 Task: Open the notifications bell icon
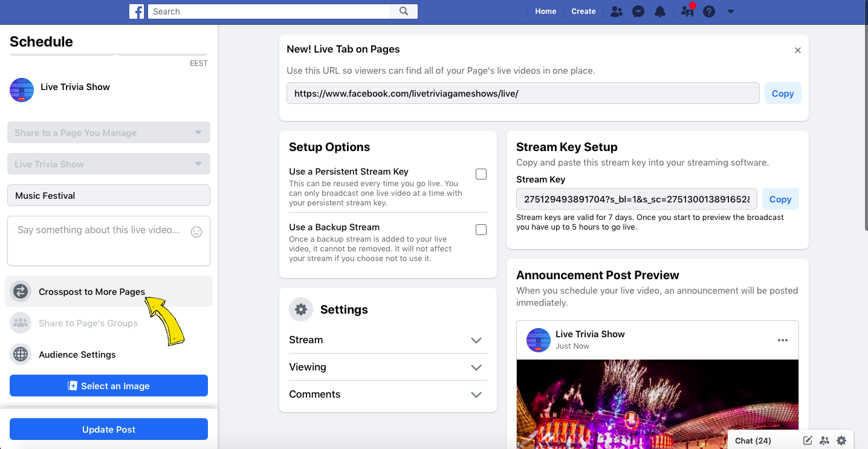click(661, 11)
